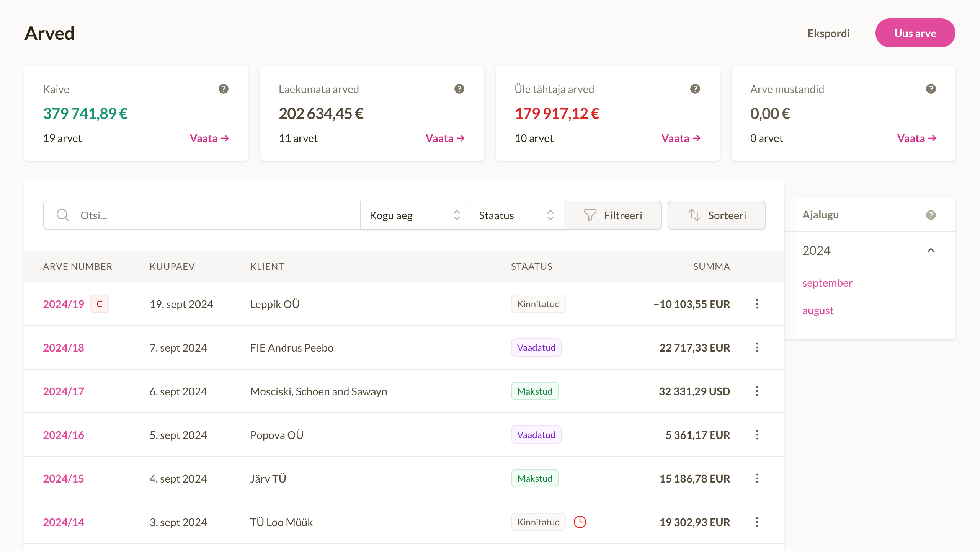Open invoice 2024/14 link

[64, 522]
